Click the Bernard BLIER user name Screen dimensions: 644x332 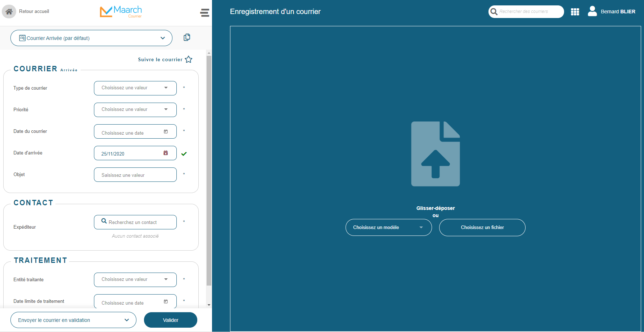(x=618, y=12)
